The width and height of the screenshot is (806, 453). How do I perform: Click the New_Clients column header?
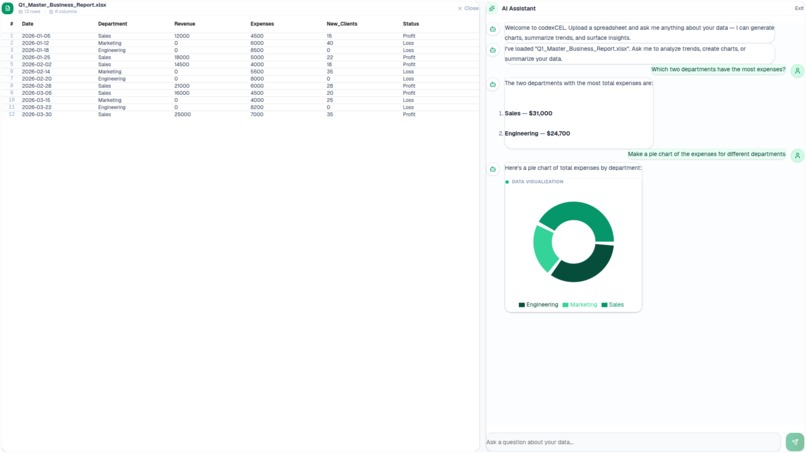coord(342,24)
